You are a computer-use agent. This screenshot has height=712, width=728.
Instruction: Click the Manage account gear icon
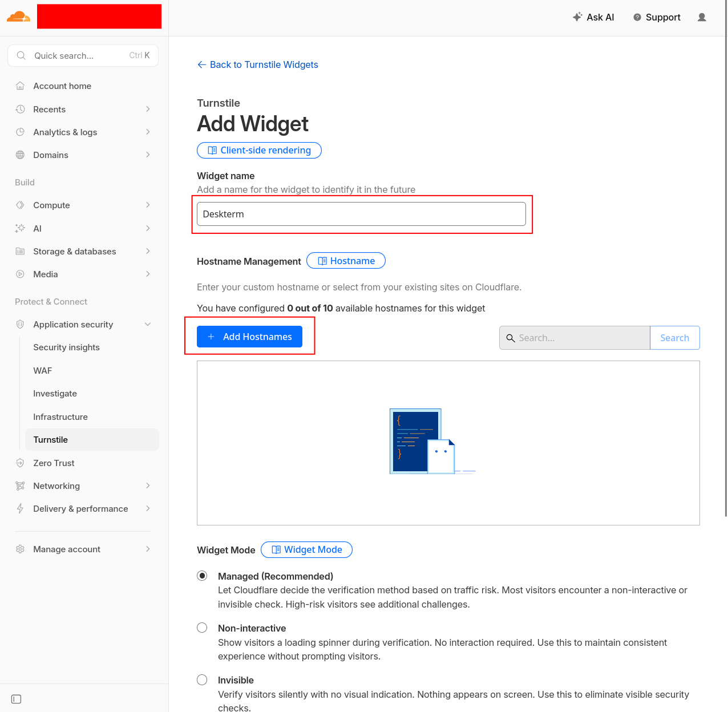20,549
